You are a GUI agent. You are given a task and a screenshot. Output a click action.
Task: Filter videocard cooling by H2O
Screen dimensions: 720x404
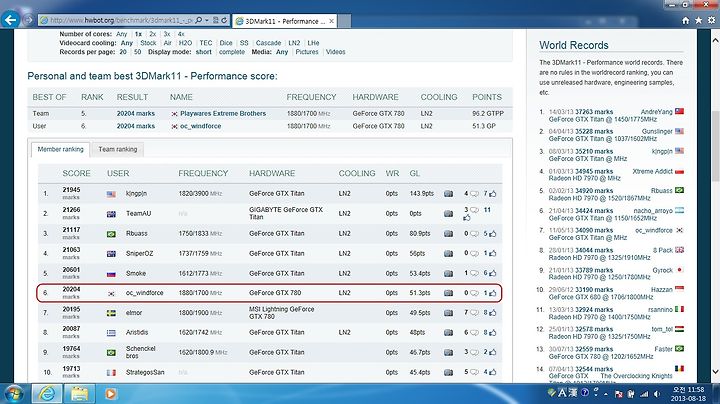[x=185, y=43]
